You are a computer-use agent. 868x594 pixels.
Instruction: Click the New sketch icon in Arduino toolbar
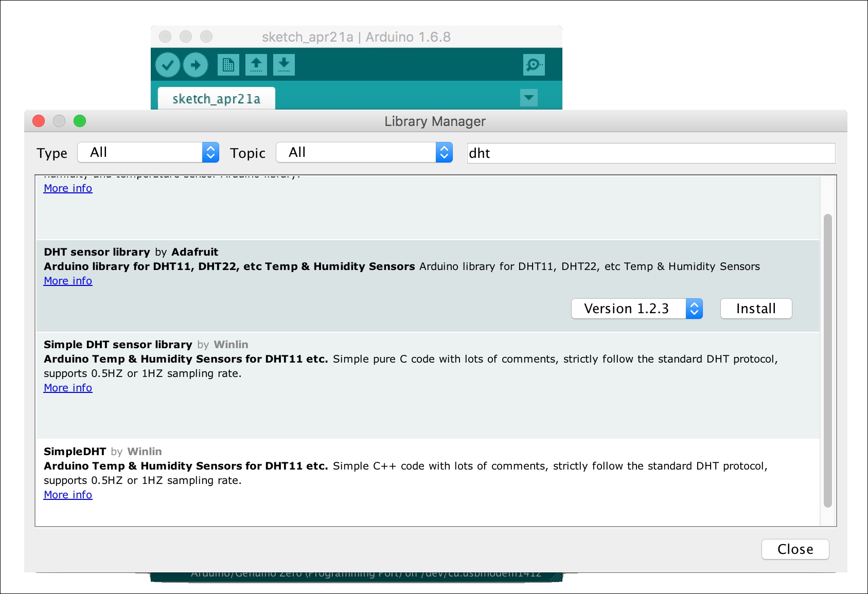(x=228, y=65)
